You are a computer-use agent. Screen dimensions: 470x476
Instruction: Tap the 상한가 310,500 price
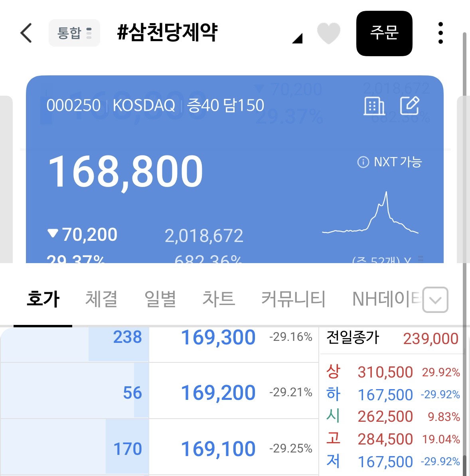pyautogui.click(x=385, y=372)
